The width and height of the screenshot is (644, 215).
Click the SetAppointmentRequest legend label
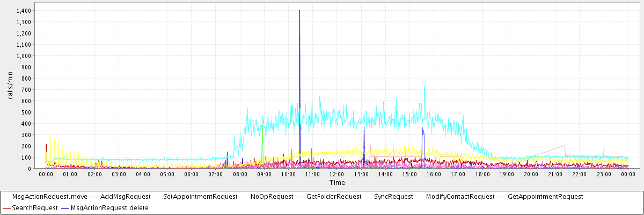click(x=200, y=197)
